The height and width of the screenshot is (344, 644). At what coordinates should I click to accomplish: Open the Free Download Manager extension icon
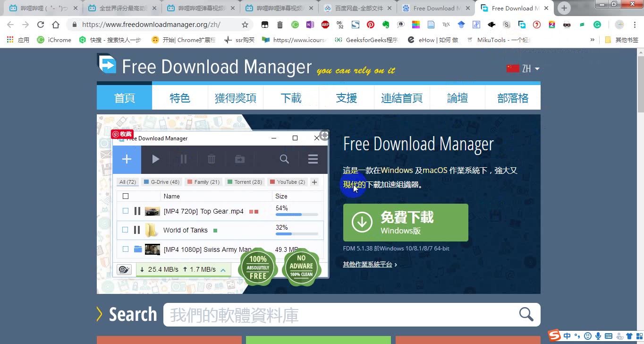click(522, 25)
